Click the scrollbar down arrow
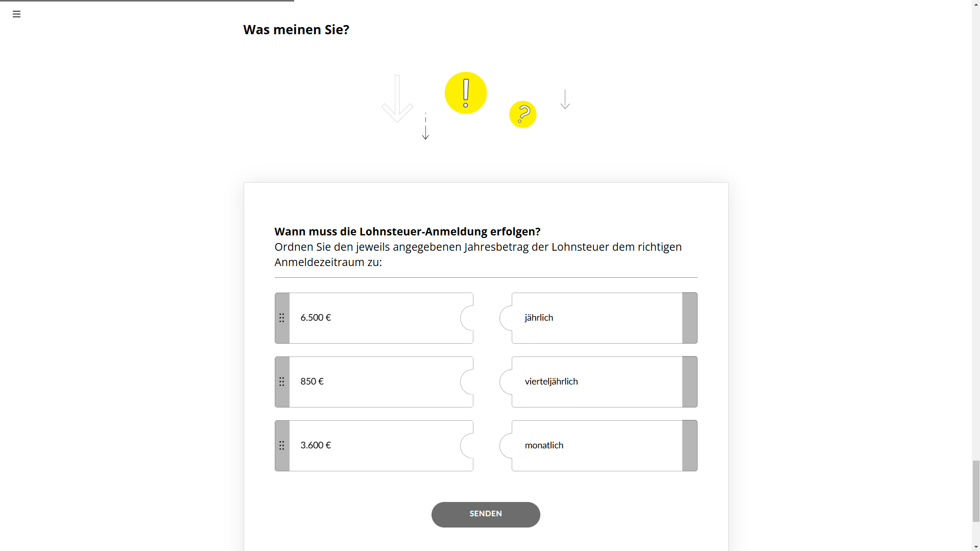 tap(976, 547)
